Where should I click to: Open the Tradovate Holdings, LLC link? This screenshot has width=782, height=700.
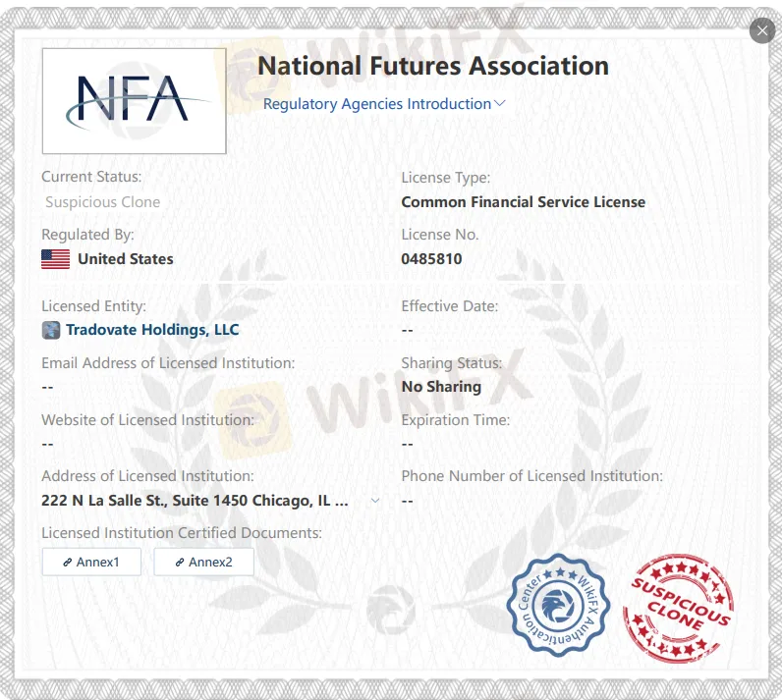pyautogui.click(x=152, y=330)
